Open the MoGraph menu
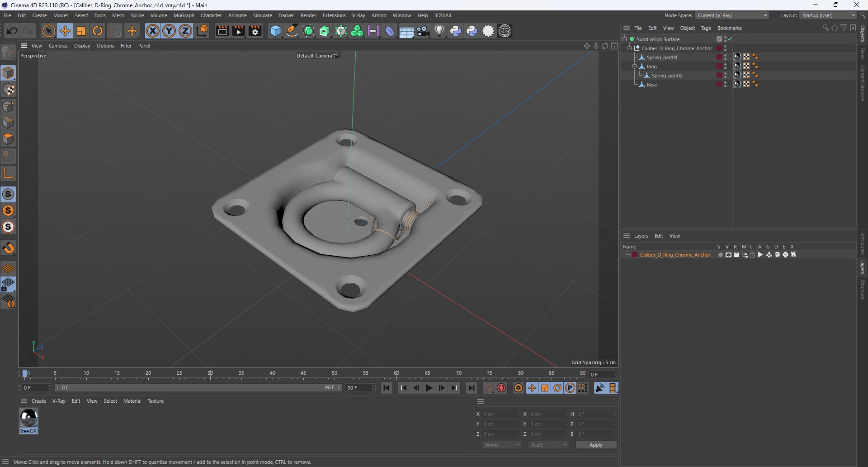The height and width of the screenshot is (467, 868). pyautogui.click(x=184, y=15)
